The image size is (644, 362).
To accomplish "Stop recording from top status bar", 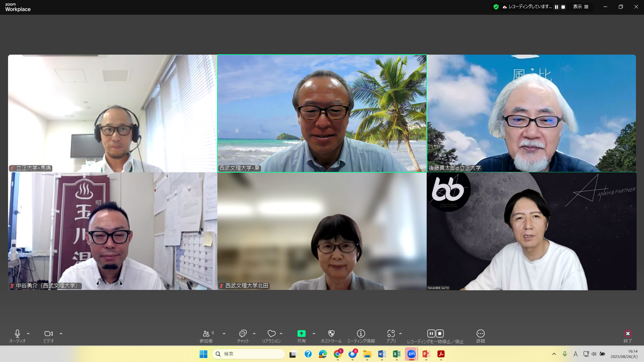I will click(563, 7).
